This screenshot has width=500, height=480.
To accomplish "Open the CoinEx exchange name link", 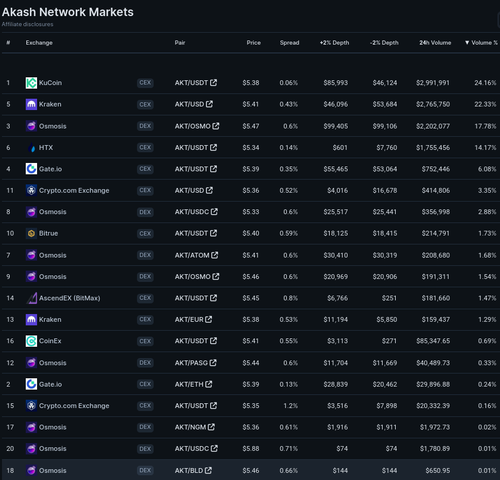I will (x=50, y=341).
